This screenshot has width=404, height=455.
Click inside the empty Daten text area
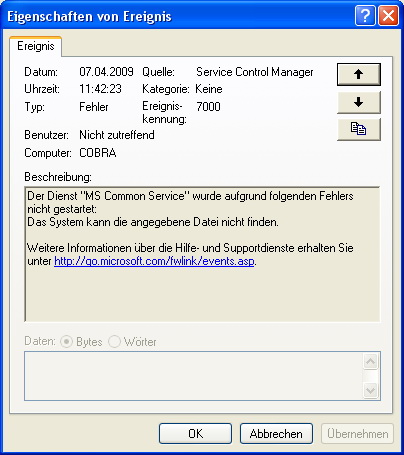pyautogui.click(x=193, y=376)
